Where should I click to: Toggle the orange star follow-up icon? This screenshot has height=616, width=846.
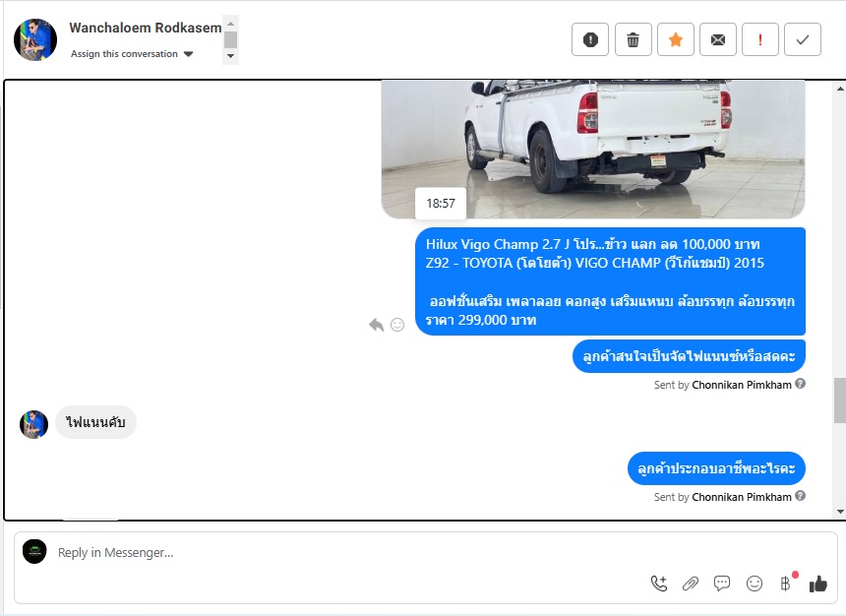[676, 39]
